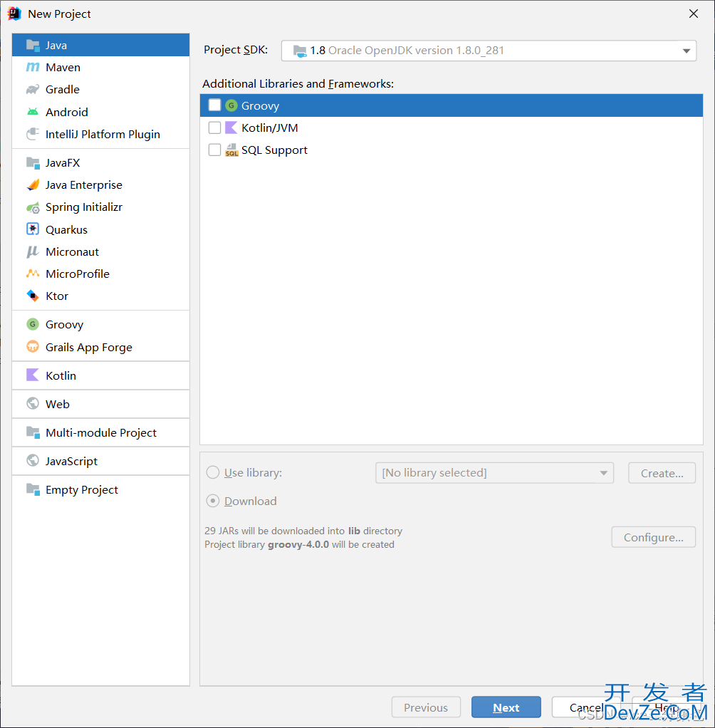Click the Micronaut mu icon

tap(33, 251)
